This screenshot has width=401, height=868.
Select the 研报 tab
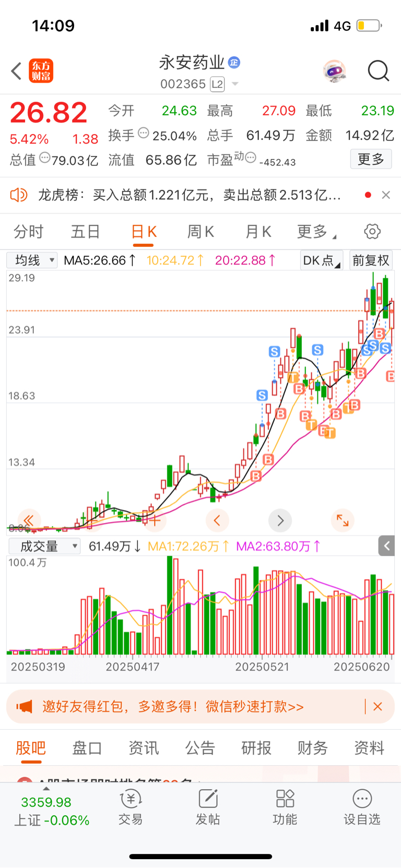pyautogui.click(x=256, y=748)
